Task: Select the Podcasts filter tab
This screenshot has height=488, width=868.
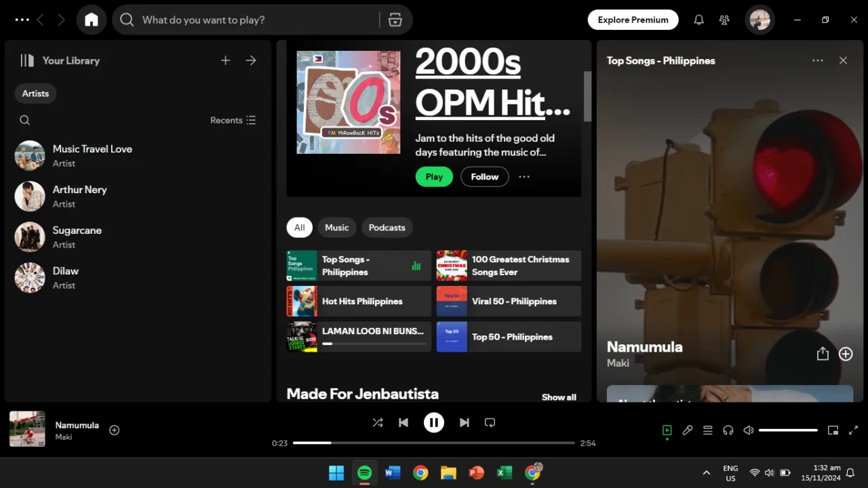Action: tap(387, 228)
